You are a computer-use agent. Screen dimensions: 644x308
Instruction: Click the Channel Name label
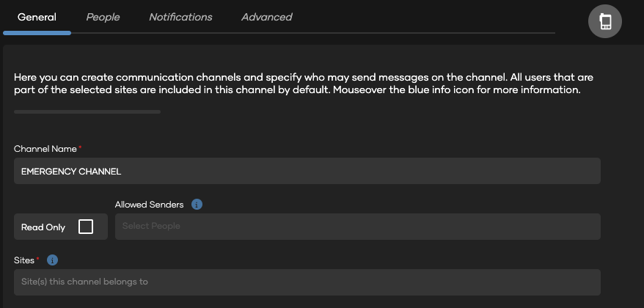45,149
